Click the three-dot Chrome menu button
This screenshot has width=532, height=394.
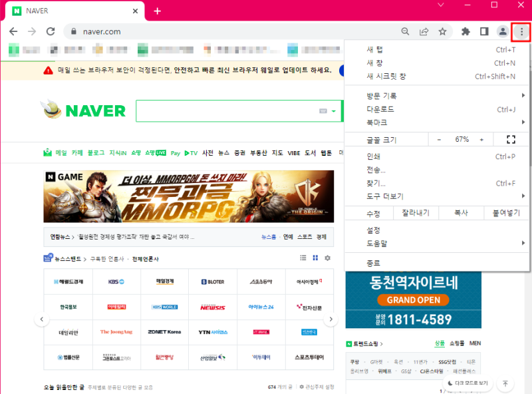point(521,32)
